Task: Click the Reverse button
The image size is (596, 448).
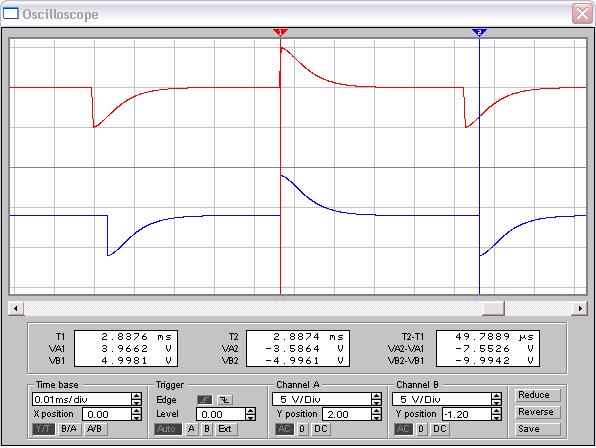Action: click(538, 412)
